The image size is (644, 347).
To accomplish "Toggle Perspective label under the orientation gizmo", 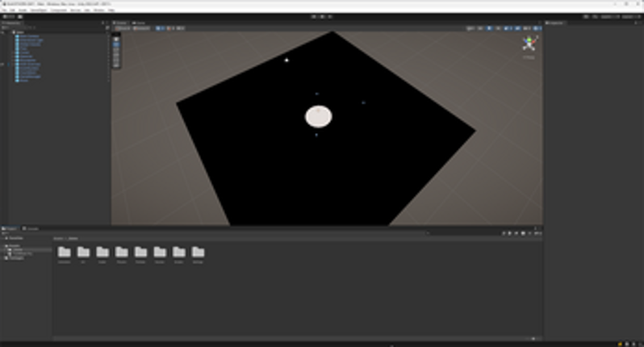I will click(x=529, y=57).
